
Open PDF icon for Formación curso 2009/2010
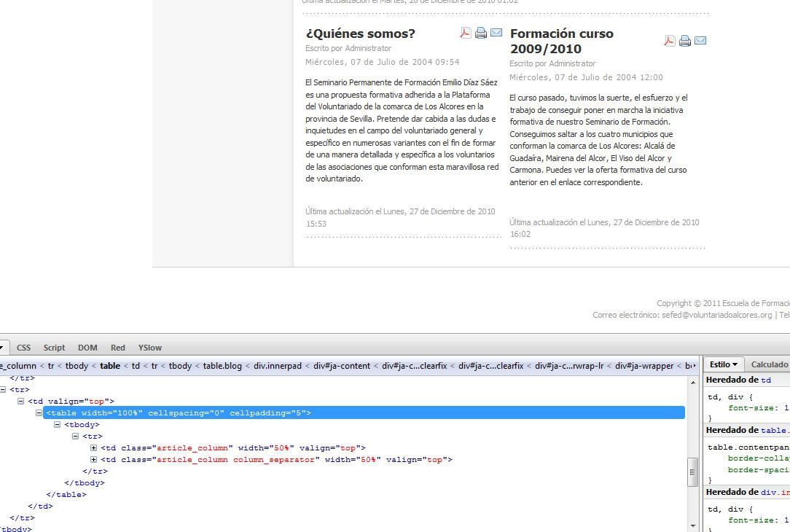(670, 41)
